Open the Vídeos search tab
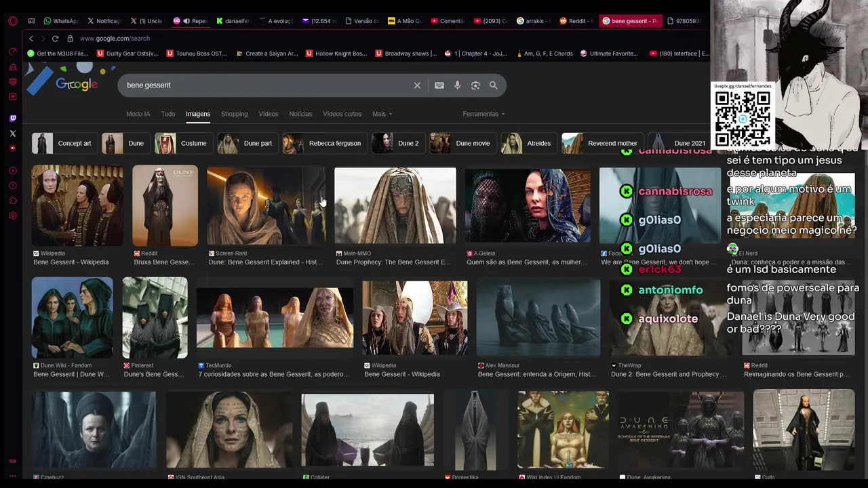 pos(269,114)
